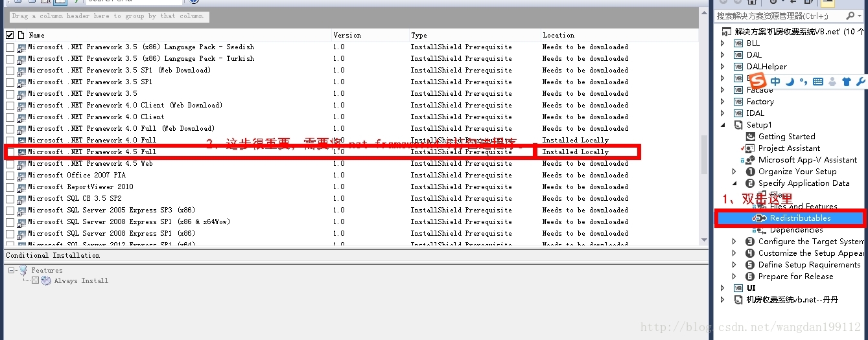Viewport: 868px width, 340px height.
Task: Click the prerequisite icon of SQL Server 2005 Express SP3
Action: click(x=21, y=210)
